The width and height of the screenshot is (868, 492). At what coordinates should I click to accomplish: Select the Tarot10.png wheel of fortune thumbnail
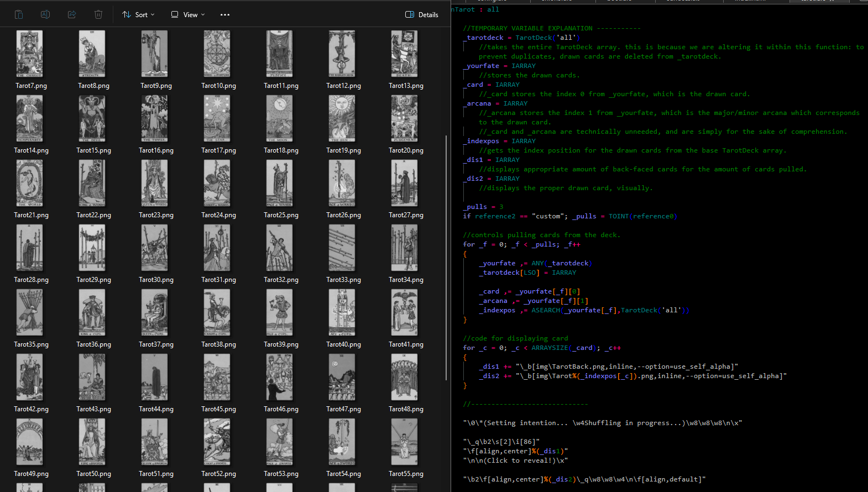pyautogui.click(x=217, y=54)
